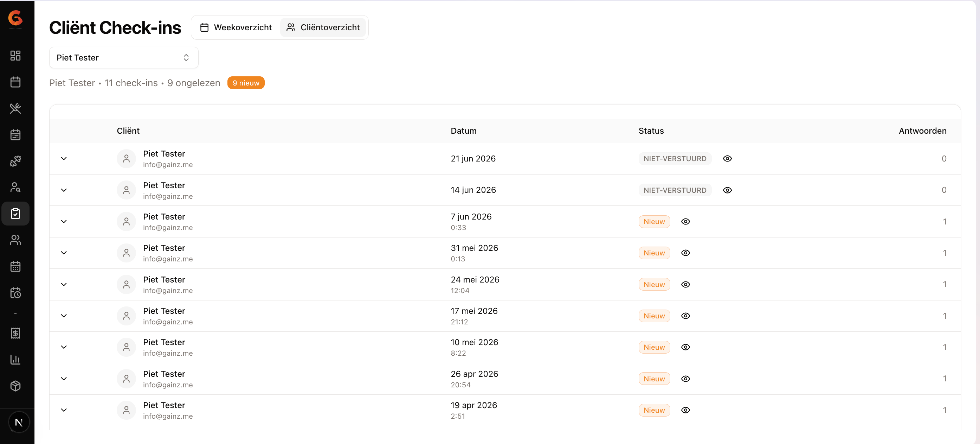Toggle the eye icon for 19 apr 2026

tap(685, 410)
